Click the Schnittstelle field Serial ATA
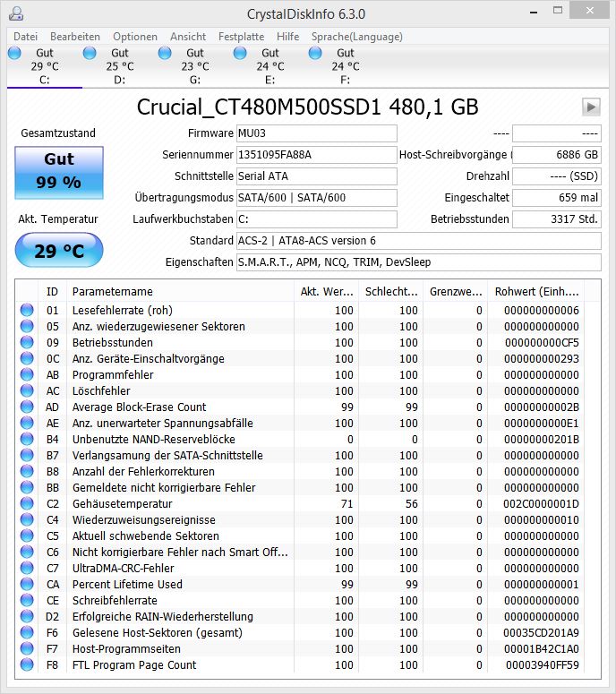 (x=316, y=176)
